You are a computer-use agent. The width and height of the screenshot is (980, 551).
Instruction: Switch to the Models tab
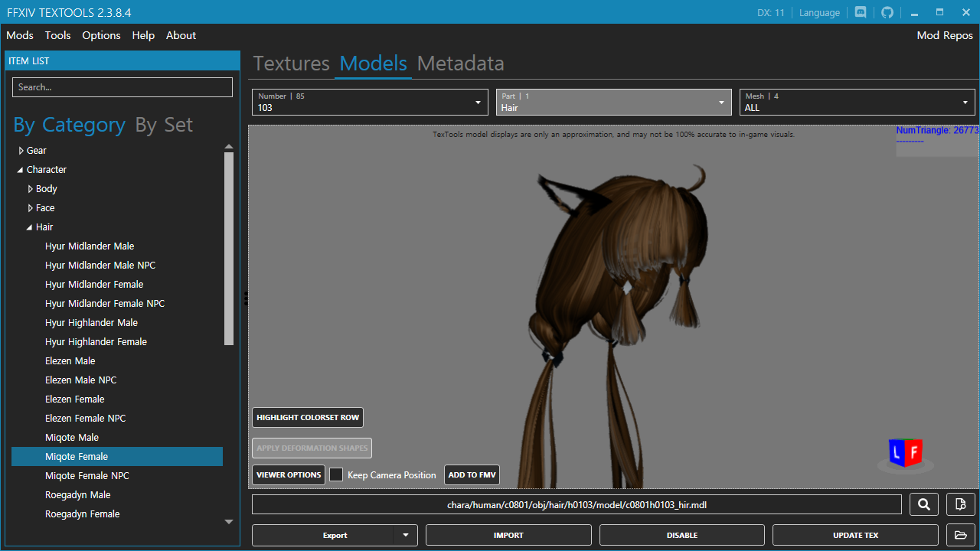pyautogui.click(x=374, y=64)
